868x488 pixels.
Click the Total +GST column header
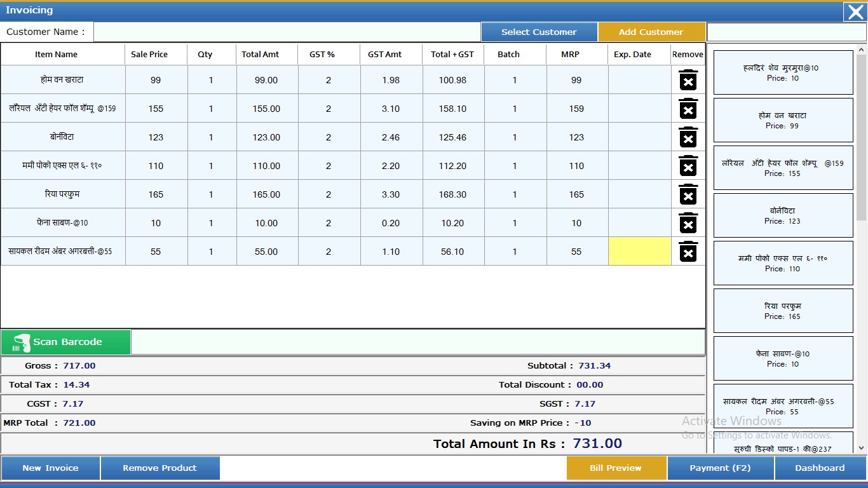point(452,54)
